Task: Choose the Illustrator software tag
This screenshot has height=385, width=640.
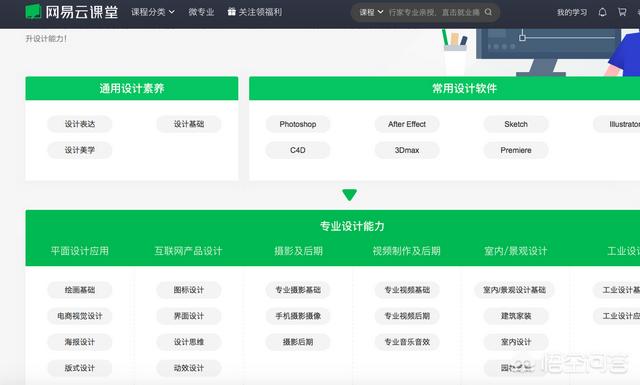Action: [x=617, y=124]
